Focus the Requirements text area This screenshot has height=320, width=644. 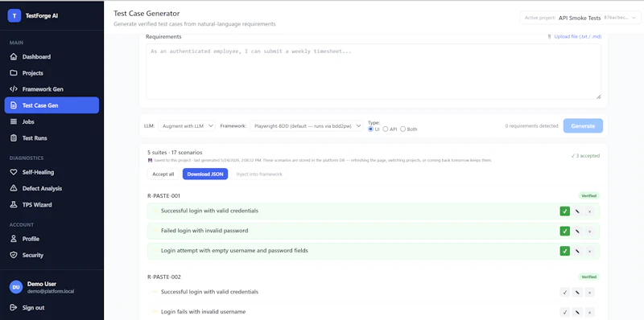pos(374,72)
